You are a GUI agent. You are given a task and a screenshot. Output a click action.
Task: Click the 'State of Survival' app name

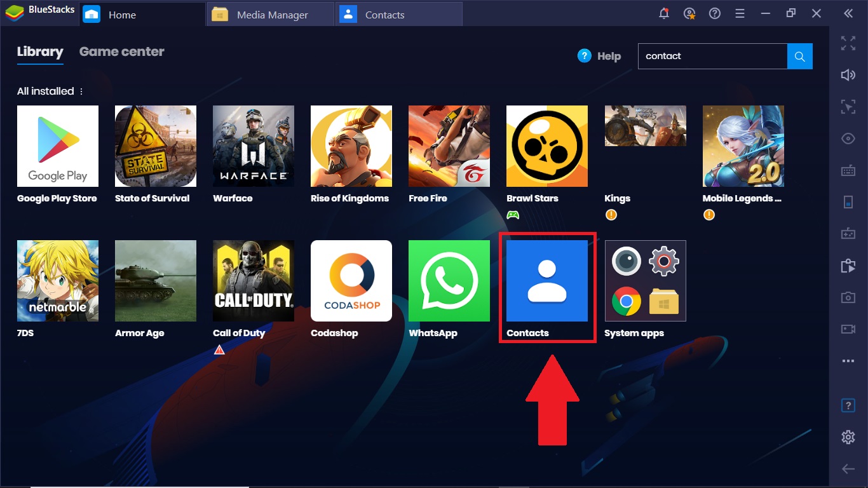(152, 198)
